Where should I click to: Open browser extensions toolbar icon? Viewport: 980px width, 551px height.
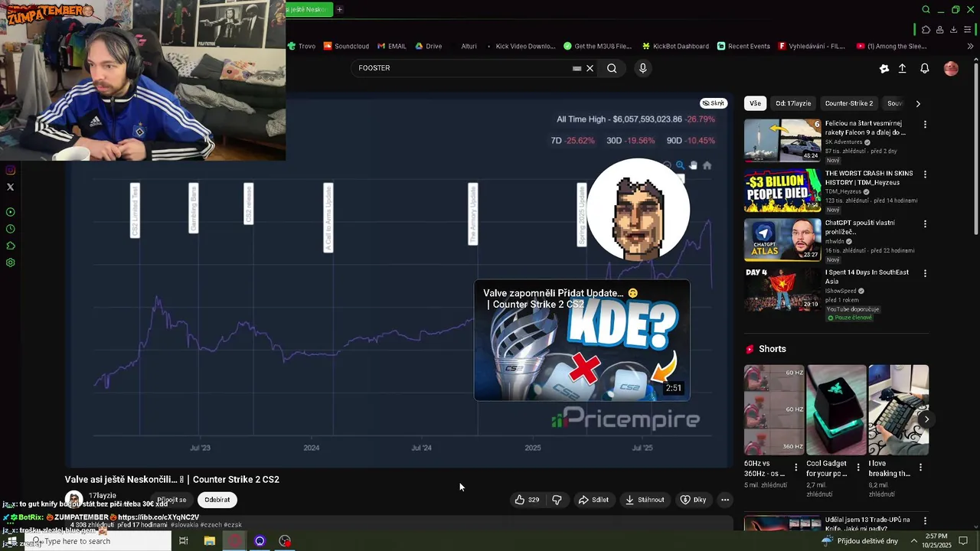[926, 30]
